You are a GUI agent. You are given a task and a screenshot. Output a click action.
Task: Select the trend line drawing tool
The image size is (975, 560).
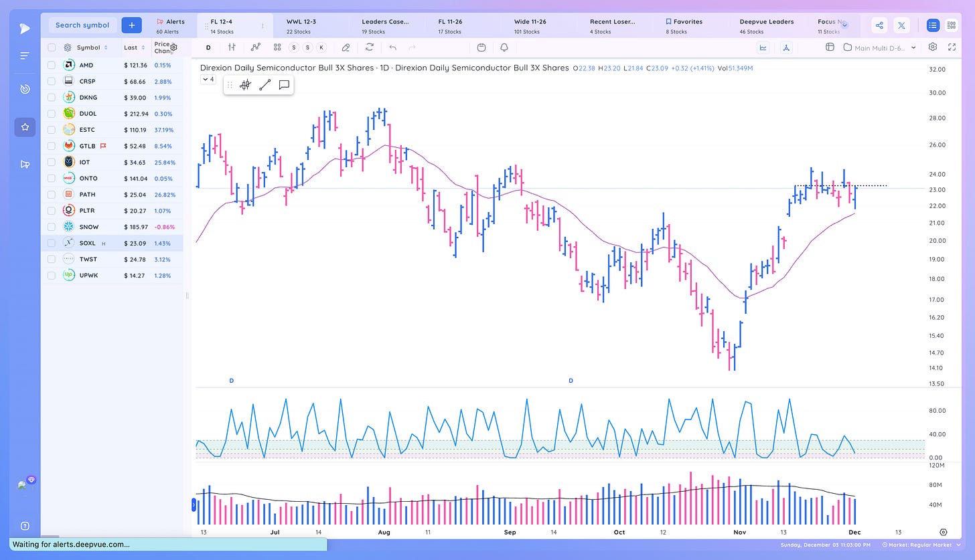pyautogui.click(x=265, y=85)
